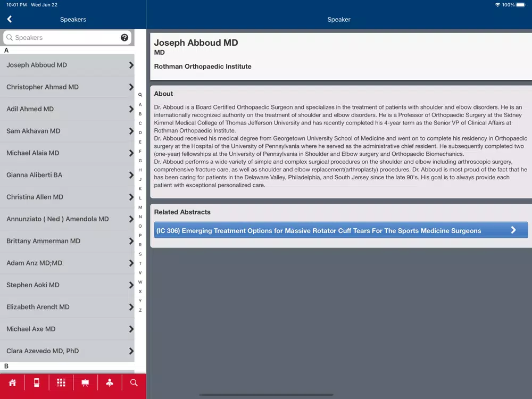The height and width of the screenshot is (399, 532).
Task: Expand Brittany Ammerman MD row chevron
Action: click(131, 241)
